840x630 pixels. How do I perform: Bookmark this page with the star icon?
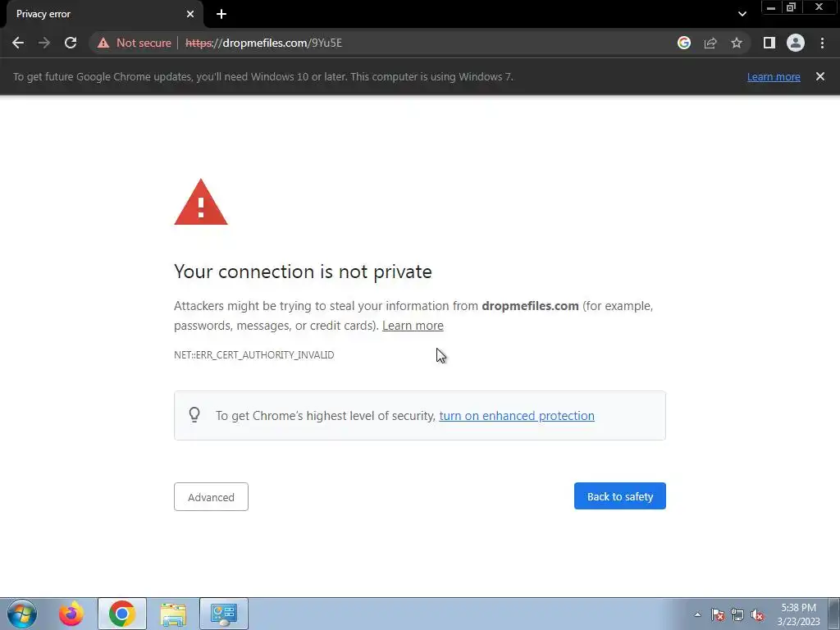737,43
